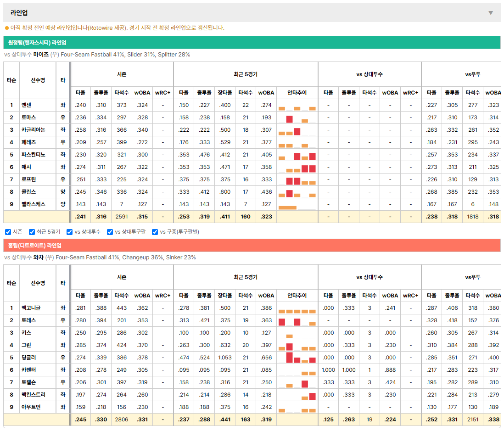Click the hit trend chart for 파스콴티노
The image size is (504, 431).
click(297, 155)
